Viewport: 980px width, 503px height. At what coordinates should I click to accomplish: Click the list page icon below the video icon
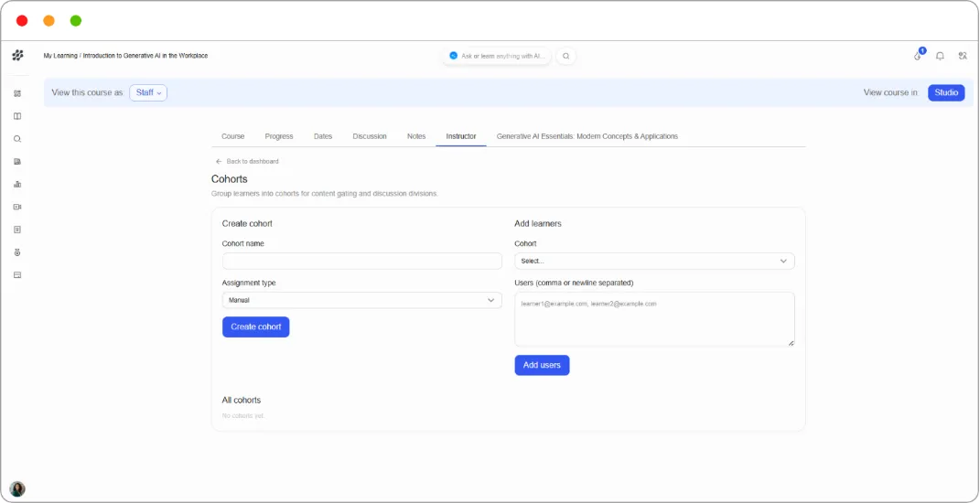(x=17, y=230)
